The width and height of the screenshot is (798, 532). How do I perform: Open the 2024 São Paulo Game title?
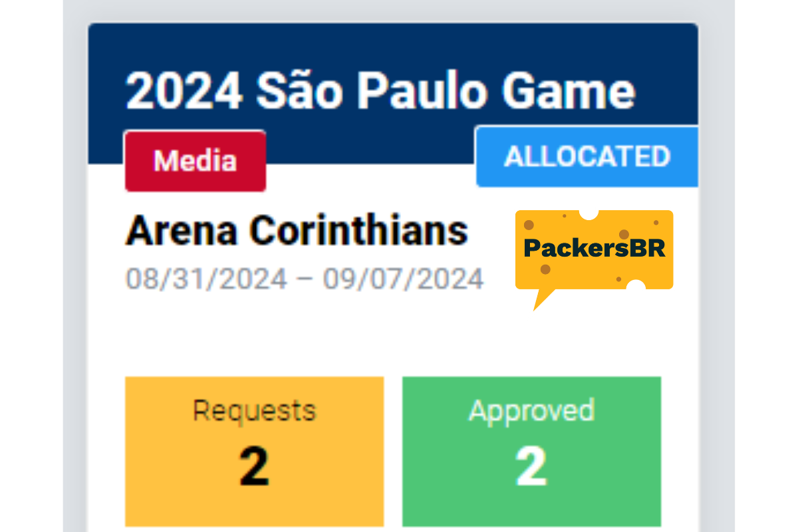[x=380, y=90]
